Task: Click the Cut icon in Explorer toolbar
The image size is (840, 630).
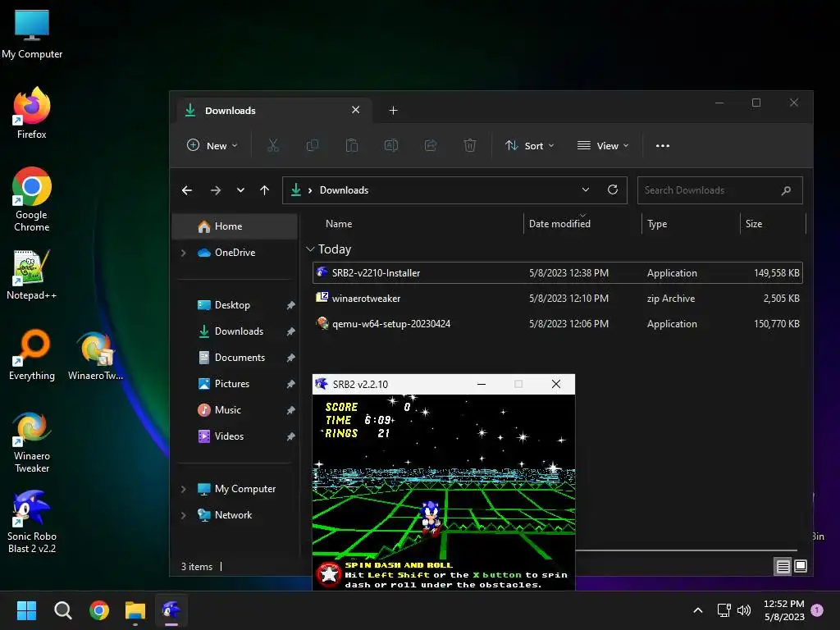Action: tap(273, 145)
